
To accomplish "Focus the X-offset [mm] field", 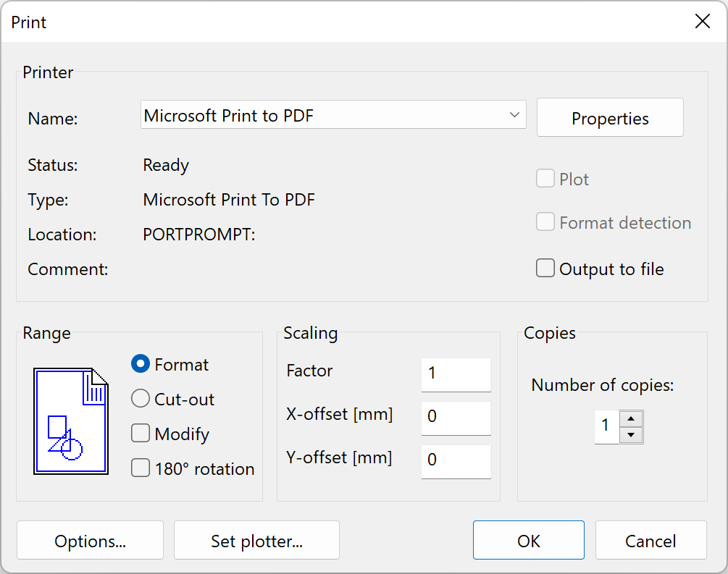I will point(456,418).
